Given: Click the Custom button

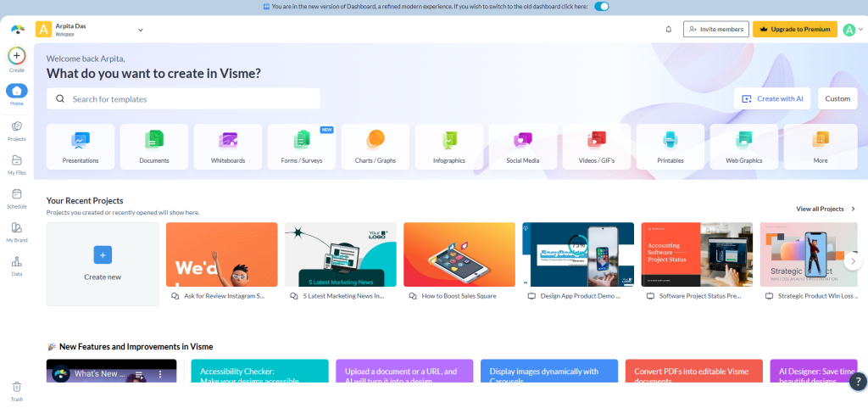Looking at the screenshot, I should coord(837,98).
